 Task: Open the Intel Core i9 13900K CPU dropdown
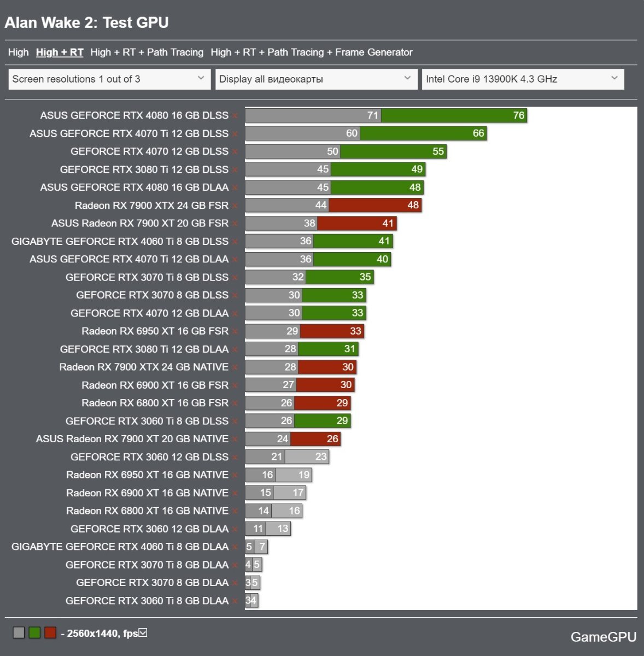pos(523,79)
